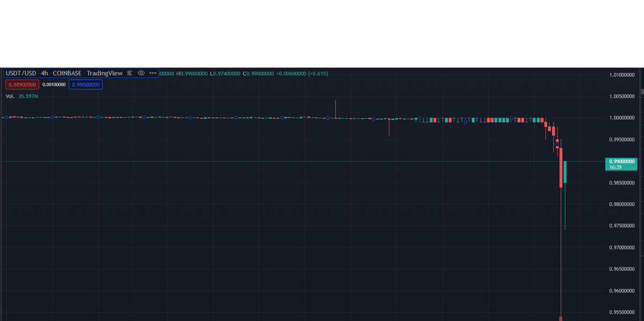The height and width of the screenshot is (321, 644).
Task: Click the 4h interval label in the title
Action: 45,73
